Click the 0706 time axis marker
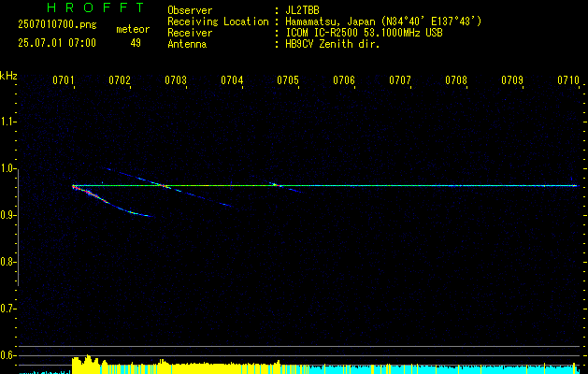 344,80
